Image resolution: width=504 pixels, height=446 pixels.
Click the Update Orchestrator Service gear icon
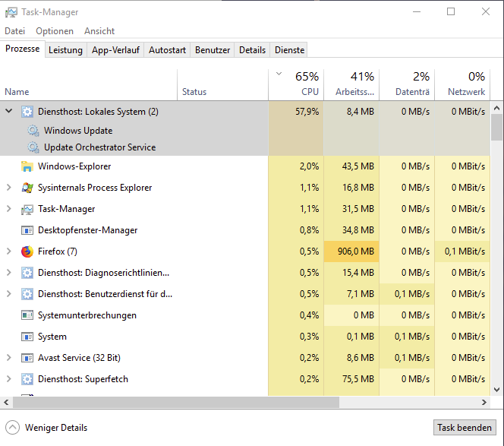[33, 147]
